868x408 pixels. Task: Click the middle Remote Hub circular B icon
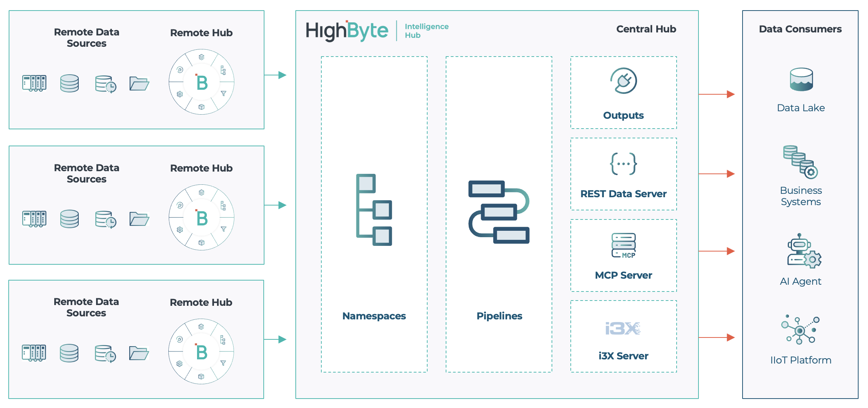click(x=202, y=218)
